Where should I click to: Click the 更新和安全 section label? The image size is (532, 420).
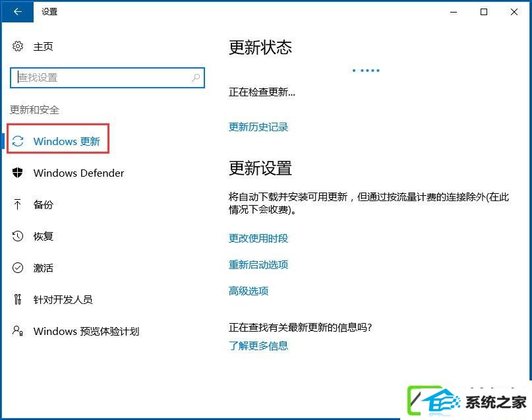[34, 110]
